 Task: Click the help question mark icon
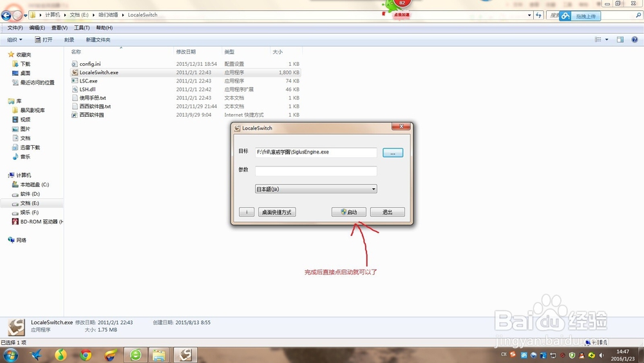pyautogui.click(x=634, y=39)
